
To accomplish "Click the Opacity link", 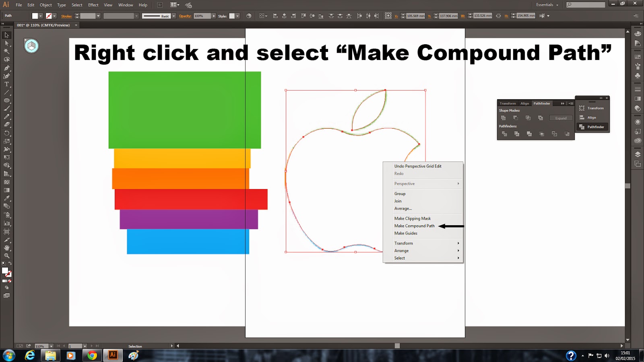I will point(185,16).
